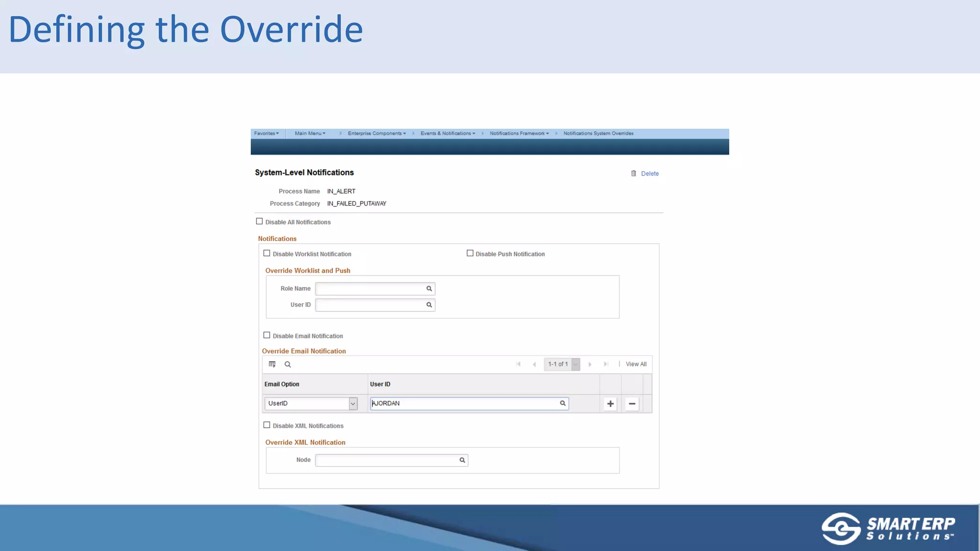Click View All in email grid

(636, 364)
